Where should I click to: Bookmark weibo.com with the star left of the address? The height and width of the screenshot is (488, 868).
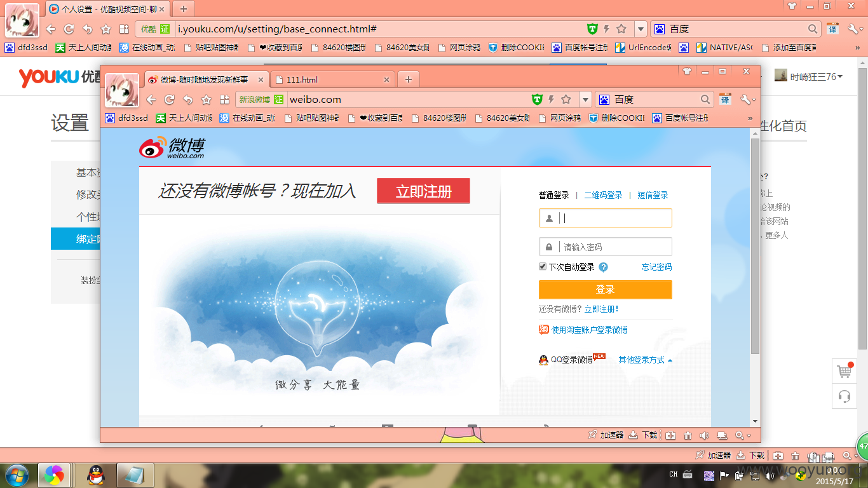tap(207, 100)
